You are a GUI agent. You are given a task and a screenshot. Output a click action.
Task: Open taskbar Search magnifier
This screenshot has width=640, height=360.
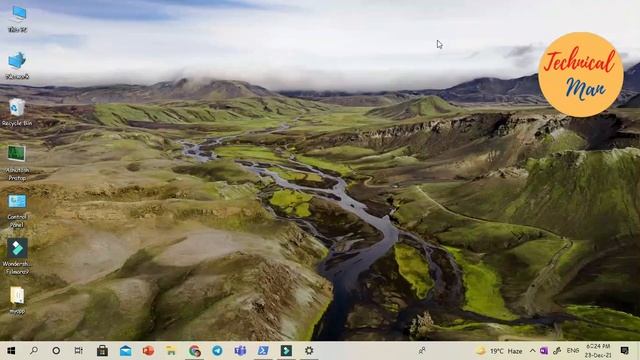[34, 351]
